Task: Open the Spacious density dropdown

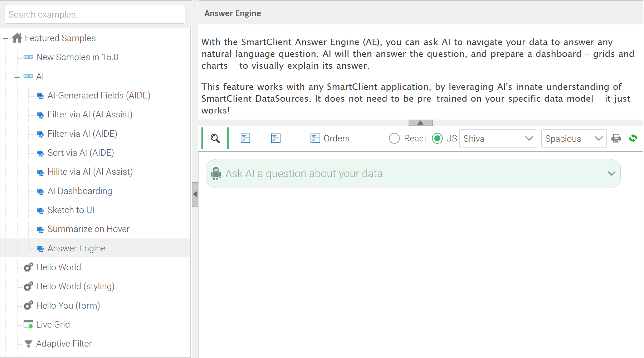Action: point(574,139)
